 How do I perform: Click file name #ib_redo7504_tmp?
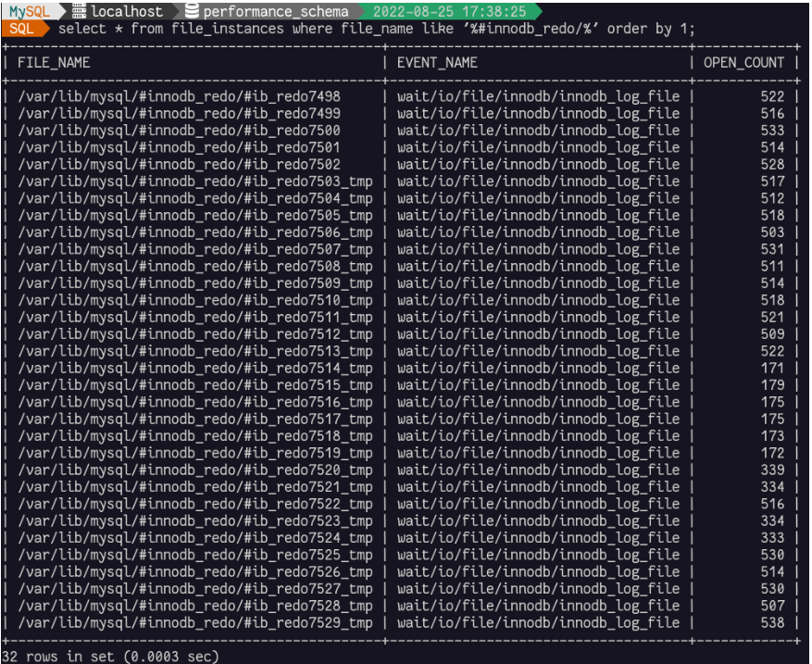(x=195, y=198)
